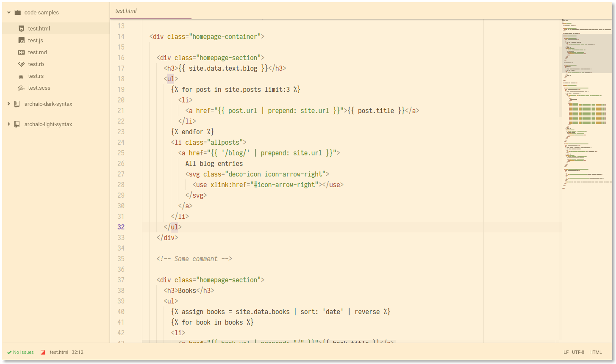
Task: Place cursor on 'site.data.text.blog' text
Action: click(223, 68)
